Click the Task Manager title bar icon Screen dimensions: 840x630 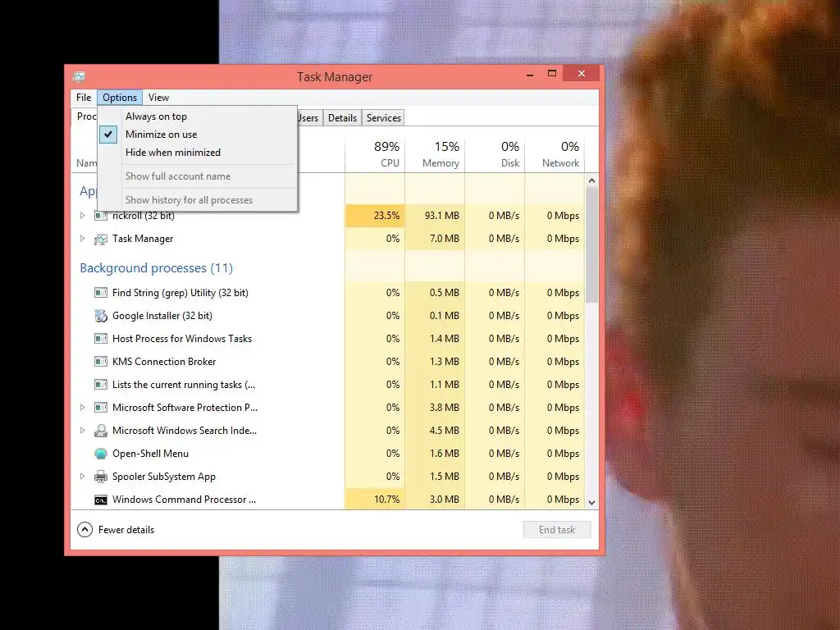pyautogui.click(x=79, y=77)
